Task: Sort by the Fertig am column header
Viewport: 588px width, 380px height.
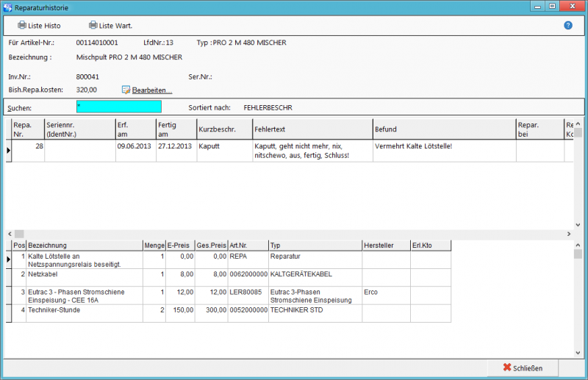Action: [x=176, y=129]
